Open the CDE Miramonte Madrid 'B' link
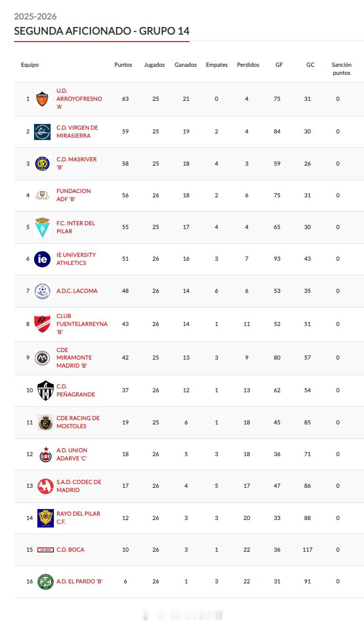The width and height of the screenshot is (364, 624). 74,358
